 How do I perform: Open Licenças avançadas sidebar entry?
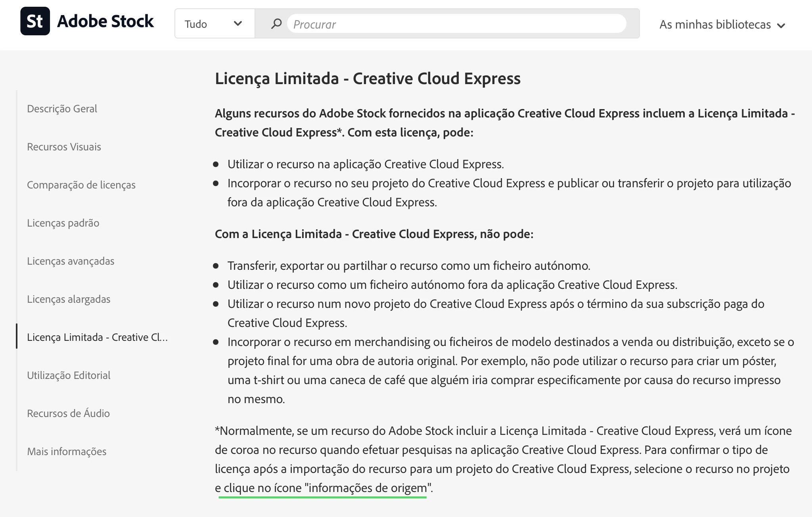71,261
